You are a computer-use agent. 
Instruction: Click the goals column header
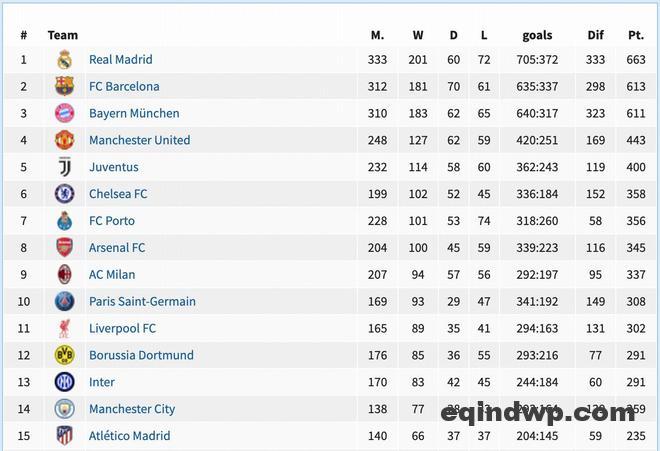(x=537, y=35)
